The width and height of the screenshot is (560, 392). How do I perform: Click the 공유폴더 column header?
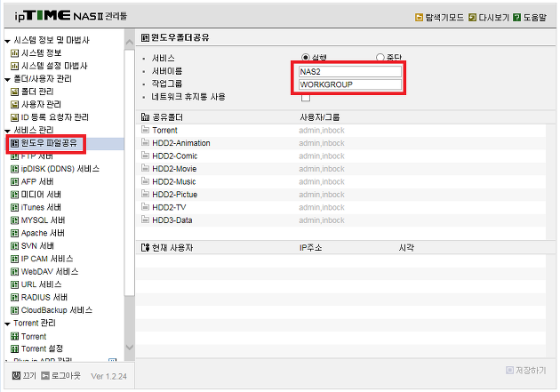167,117
